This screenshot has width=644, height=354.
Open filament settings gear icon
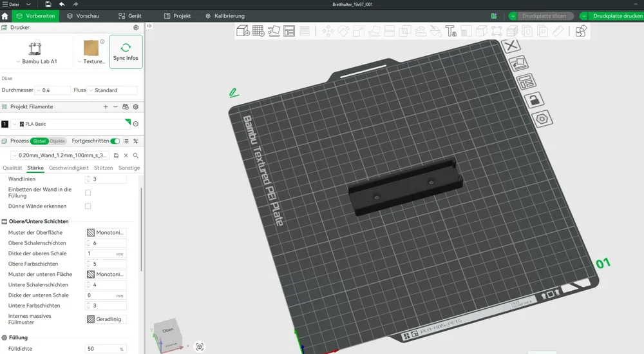(x=135, y=107)
